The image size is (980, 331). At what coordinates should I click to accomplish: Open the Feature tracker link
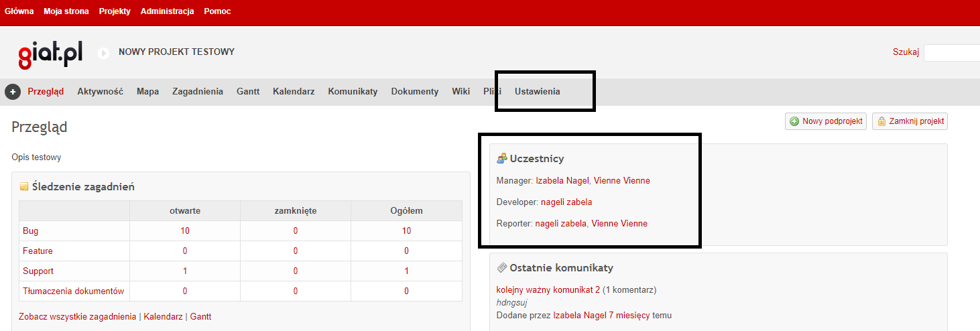point(38,251)
